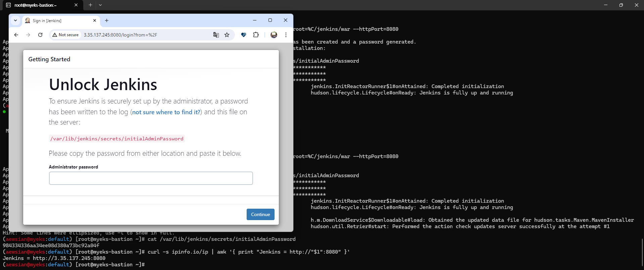644x270 pixels.
Task: Open the browser tab search dropdown
Action: (15, 20)
